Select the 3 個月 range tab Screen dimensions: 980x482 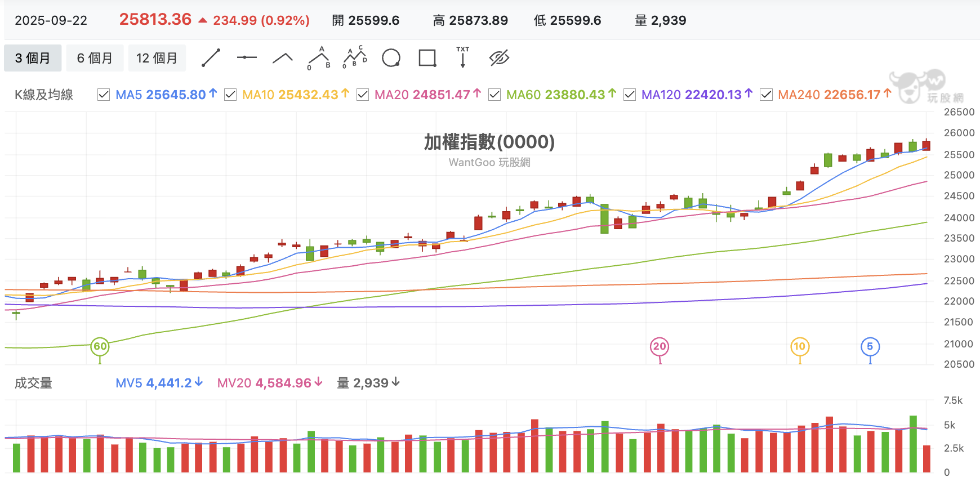click(x=33, y=58)
